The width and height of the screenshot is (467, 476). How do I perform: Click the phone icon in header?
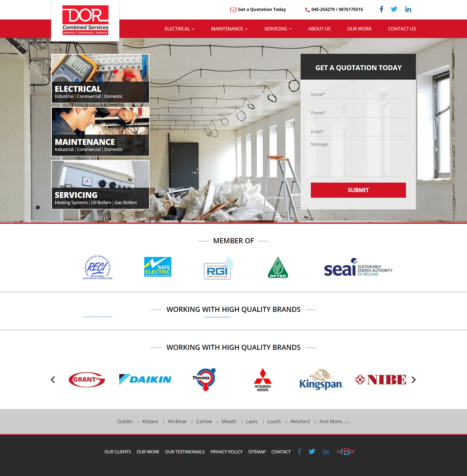coord(307,9)
